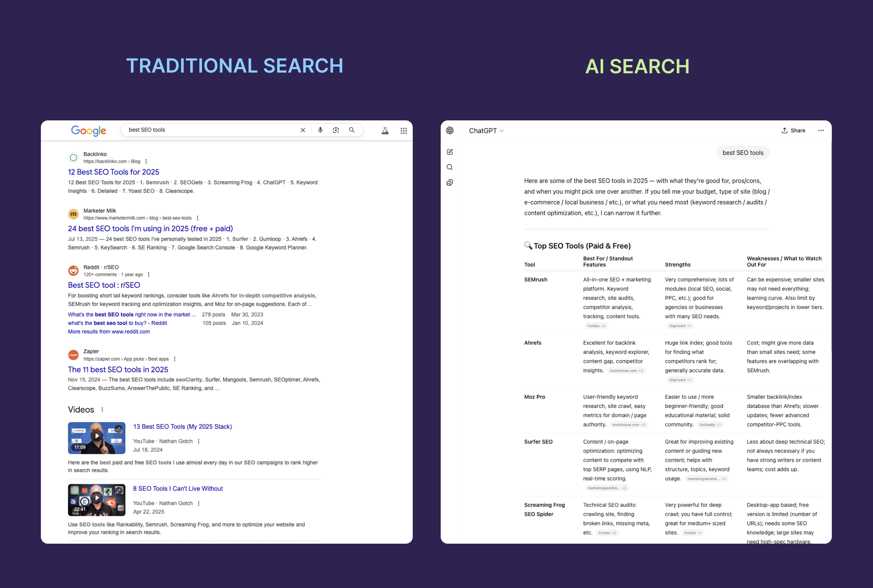Open the ChatGPT image library icon
The height and width of the screenshot is (588, 873).
click(449, 183)
